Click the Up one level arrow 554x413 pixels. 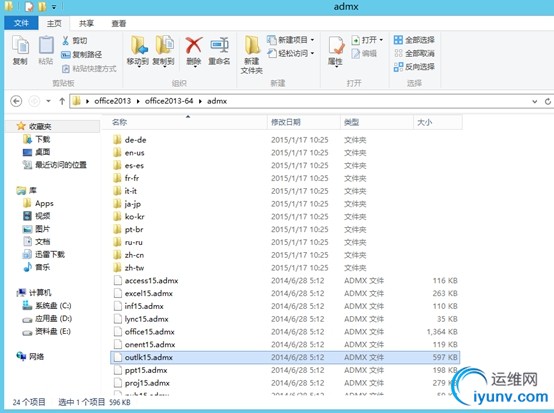point(62,101)
